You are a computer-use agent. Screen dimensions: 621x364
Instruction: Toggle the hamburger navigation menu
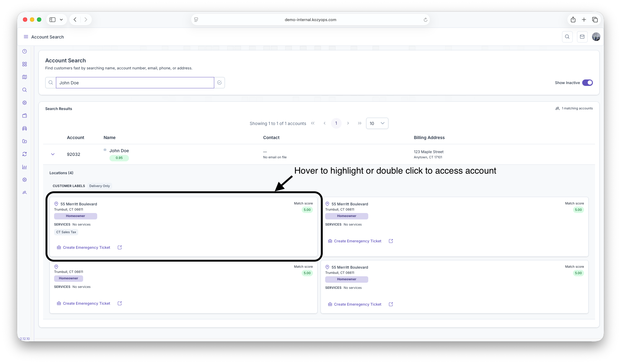pyautogui.click(x=26, y=37)
